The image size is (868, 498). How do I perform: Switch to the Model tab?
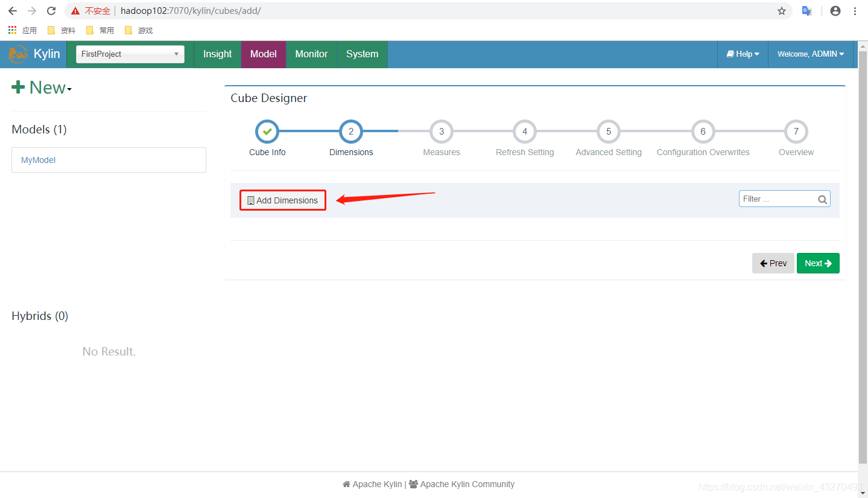(x=264, y=54)
